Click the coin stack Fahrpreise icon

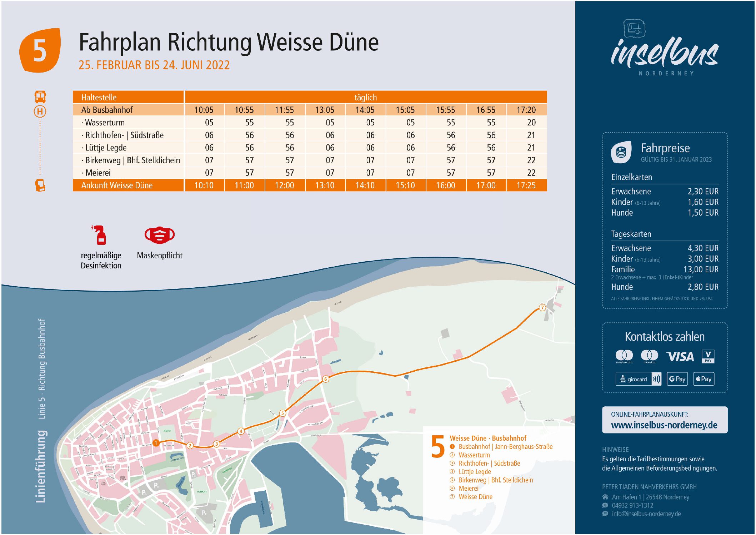coord(621,152)
